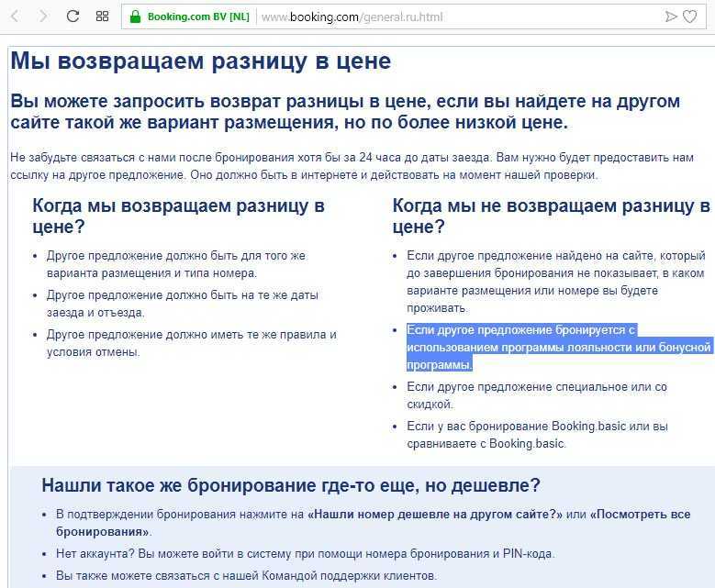Click heading "Нашли такое же бронирование где-то еще"

coord(291,485)
